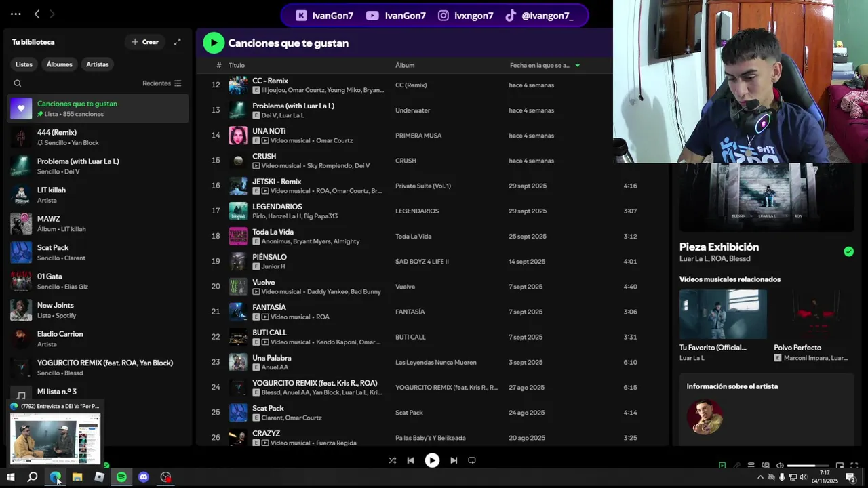
Task: Toggle shuffle in the player bar
Action: point(392,460)
